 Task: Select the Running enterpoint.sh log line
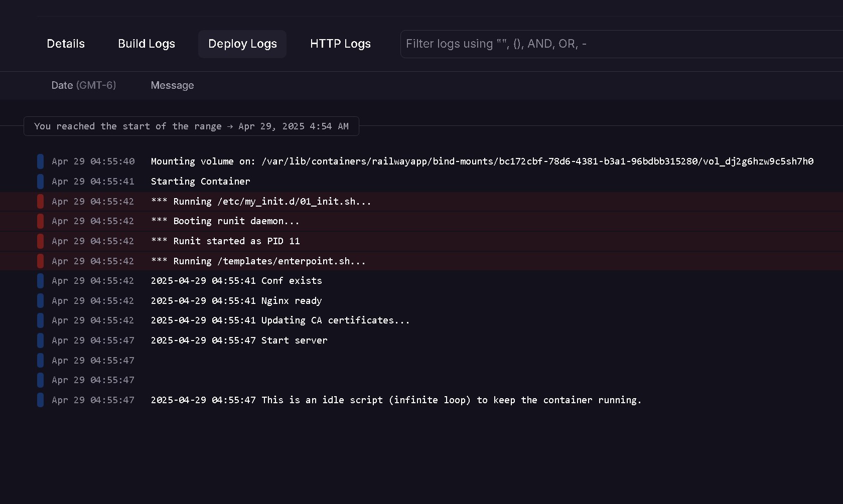[421, 261]
